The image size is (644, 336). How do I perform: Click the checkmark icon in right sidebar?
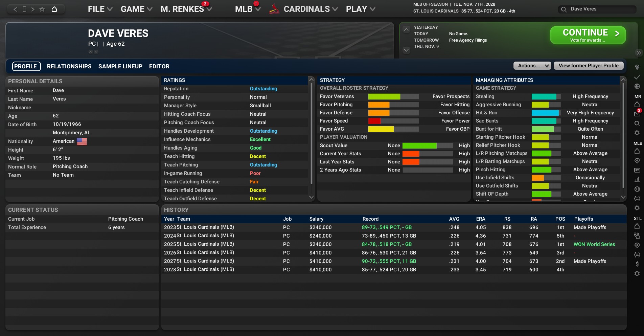tap(637, 77)
